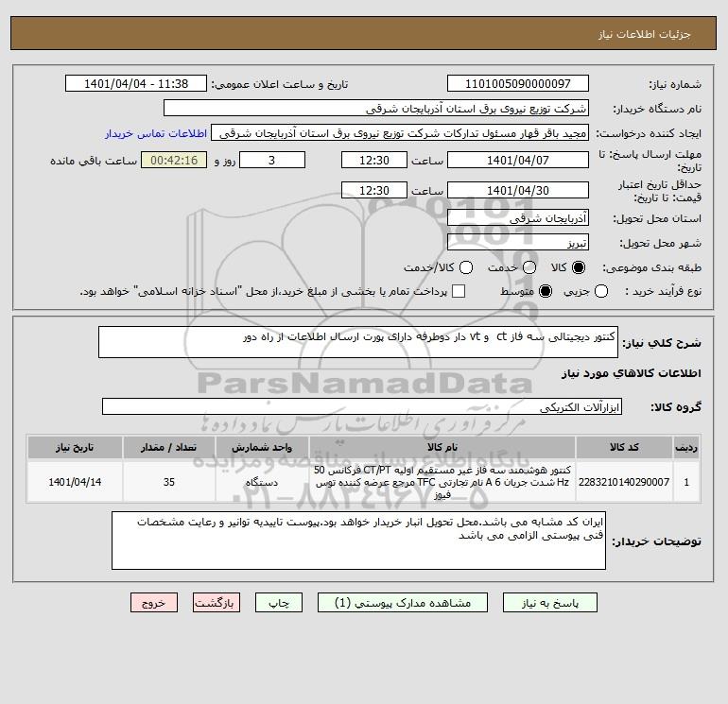Click the need date cell 1401/04/14
728x704 pixels.
click(x=75, y=482)
